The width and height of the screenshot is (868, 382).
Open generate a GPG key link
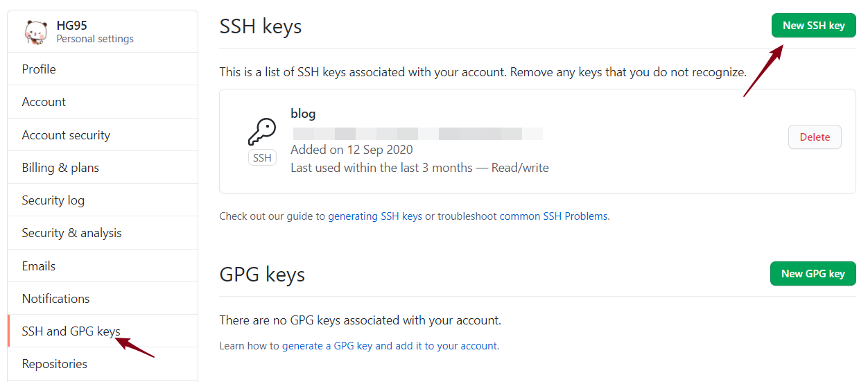coord(390,346)
